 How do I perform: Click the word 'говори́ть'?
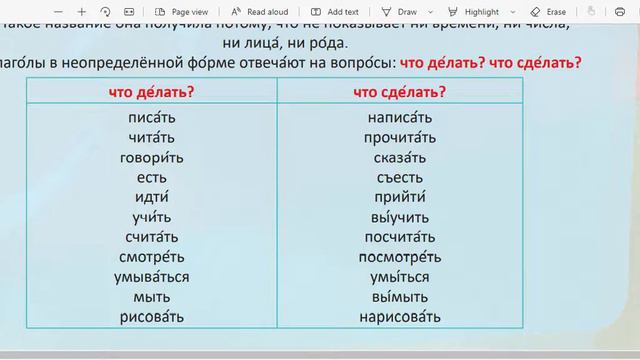point(152,158)
